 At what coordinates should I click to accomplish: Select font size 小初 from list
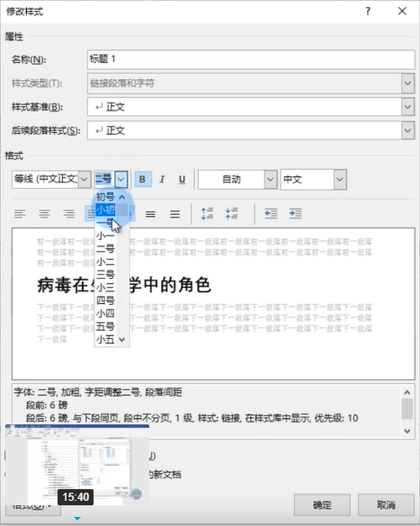tap(105, 210)
